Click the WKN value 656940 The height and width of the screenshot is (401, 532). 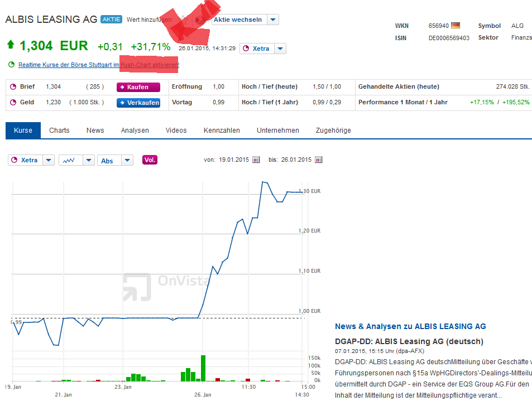tap(438, 26)
